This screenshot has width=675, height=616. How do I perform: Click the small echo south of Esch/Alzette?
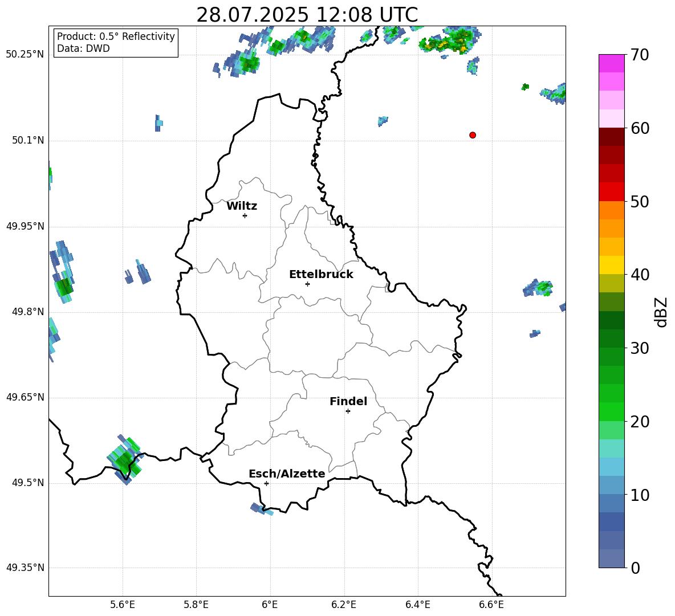[261, 509]
